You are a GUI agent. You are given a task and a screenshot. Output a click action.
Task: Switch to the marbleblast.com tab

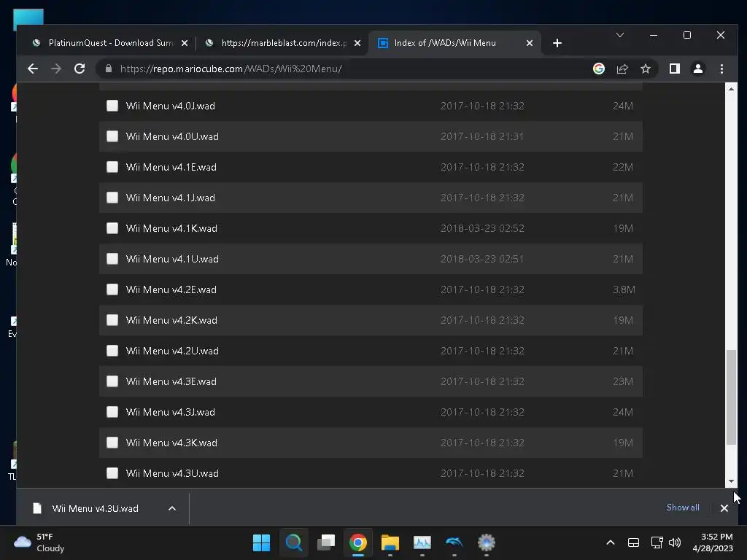tap(284, 43)
